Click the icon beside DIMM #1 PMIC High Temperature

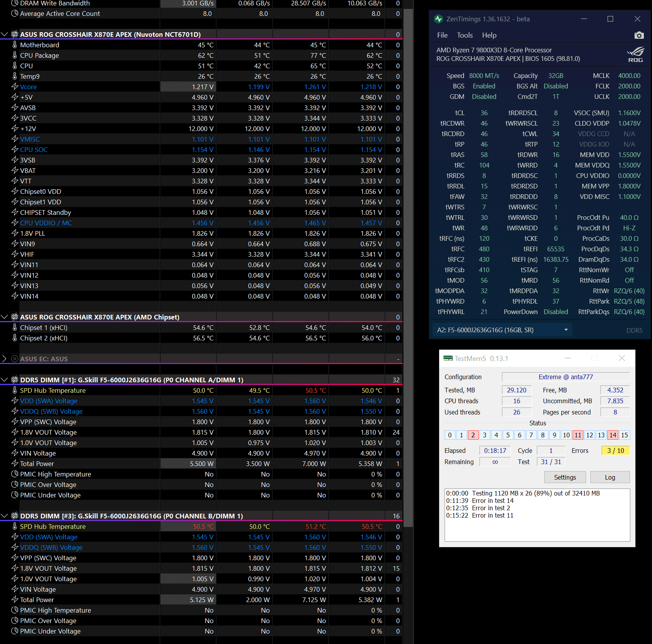pyautogui.click(x=15, y=474)
